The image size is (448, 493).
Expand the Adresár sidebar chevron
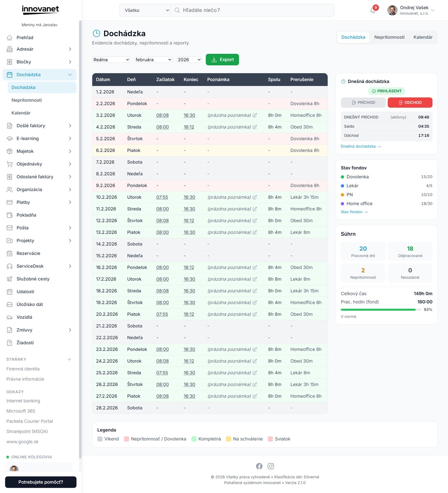coord(70,49)
